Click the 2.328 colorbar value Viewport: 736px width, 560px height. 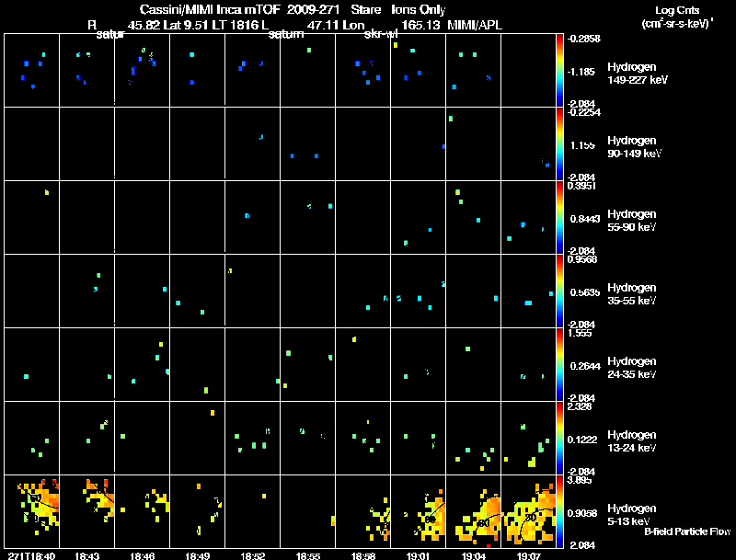(x=580, y=406)
